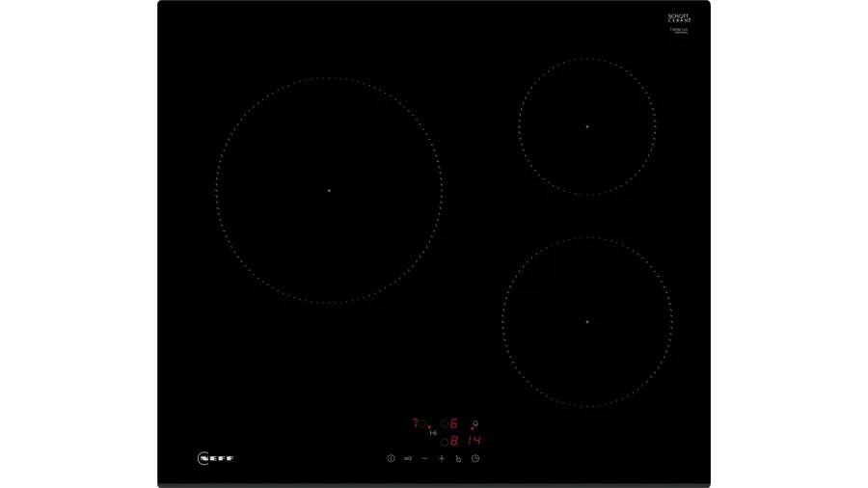Image resolution: width=868 pixels, height=488 pixels.
Task: Tap the timer display showing 14
Action: (473, 442)
